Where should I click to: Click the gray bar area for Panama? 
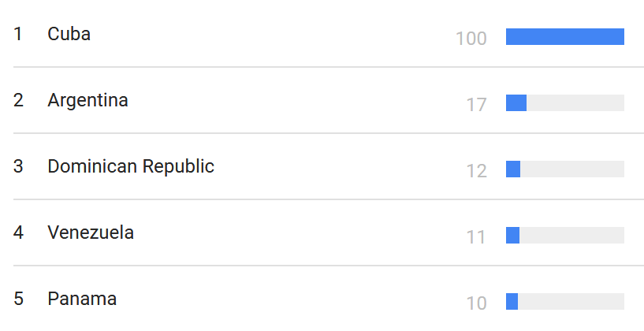(x=571, y=301)
